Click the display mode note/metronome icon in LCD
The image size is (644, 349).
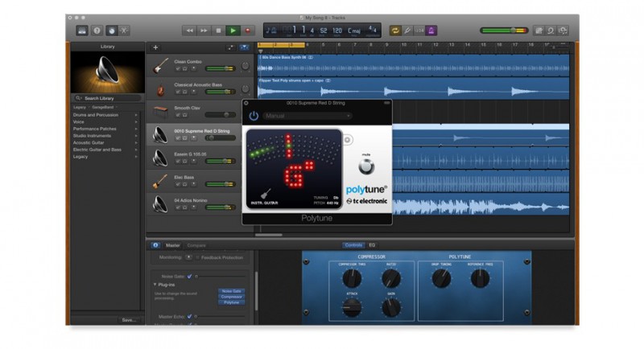click(x=271, y=31)
